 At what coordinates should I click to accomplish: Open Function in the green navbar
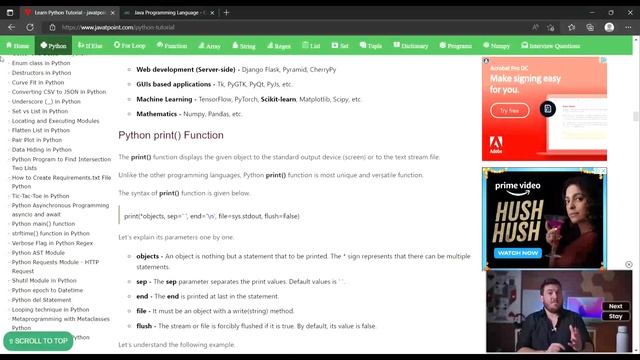pyautogui.click(x=172, y=46)
